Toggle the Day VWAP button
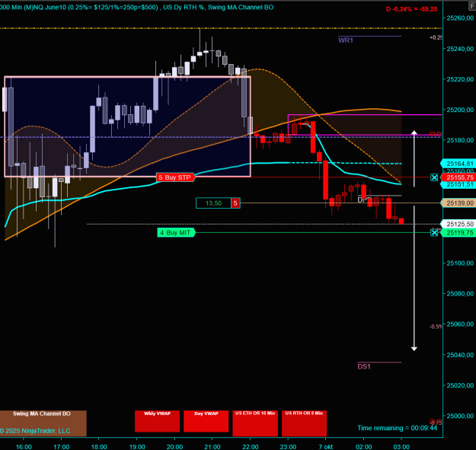This screenshot has width=476, height=450. (206, 421)
